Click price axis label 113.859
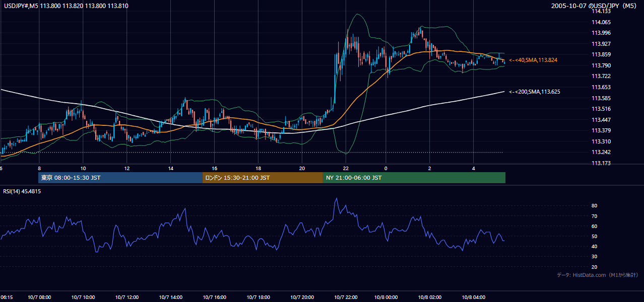Viewport: 644px width, 302px height. 601,55
